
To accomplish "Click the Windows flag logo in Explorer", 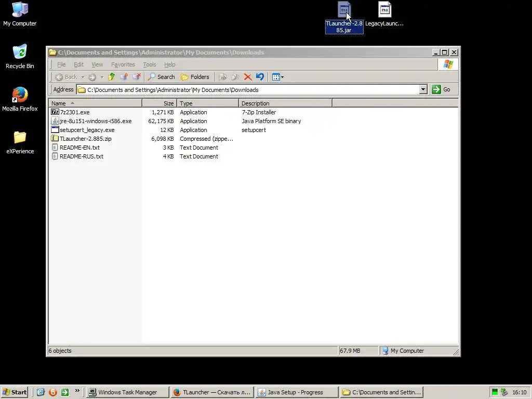I will [x=448, y=64].
